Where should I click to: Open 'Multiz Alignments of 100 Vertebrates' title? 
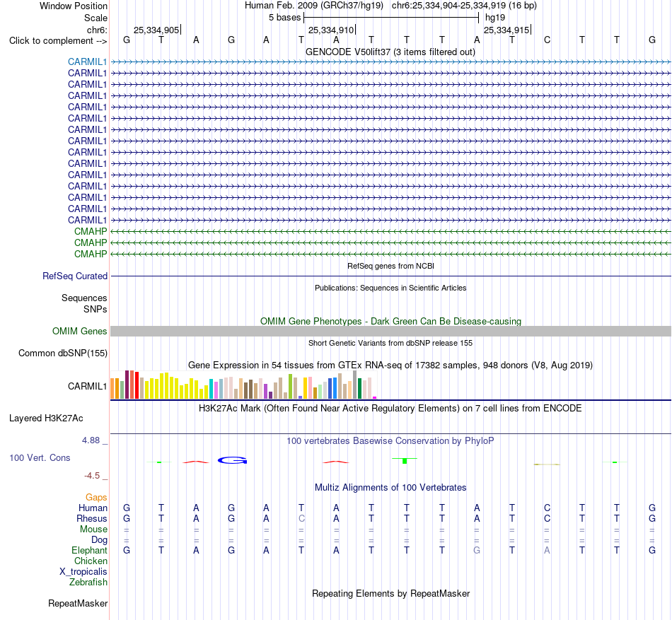[x=390, y=488]
